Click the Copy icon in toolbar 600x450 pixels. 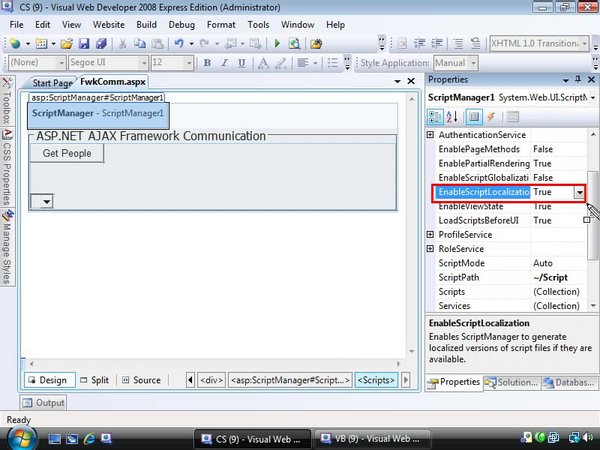140,44
